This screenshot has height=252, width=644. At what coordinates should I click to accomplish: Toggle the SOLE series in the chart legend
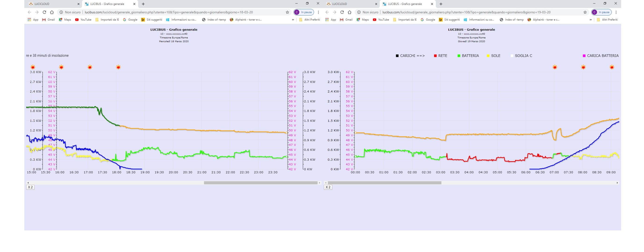[x=493, y=56]
